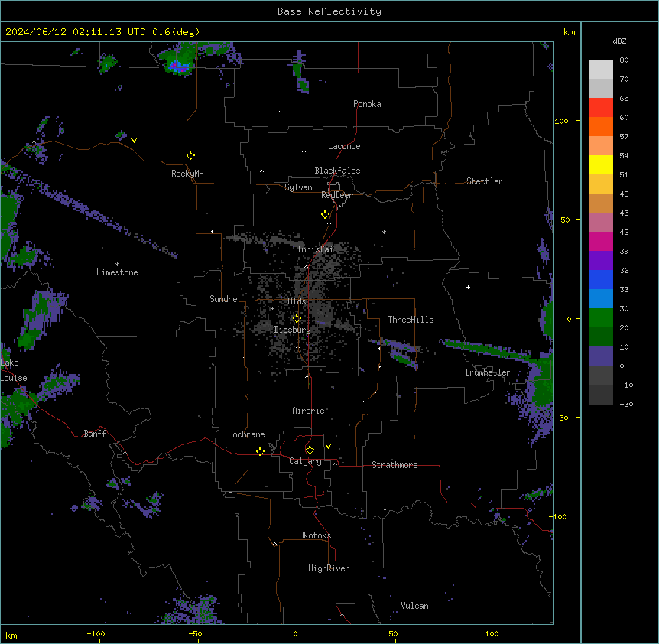659x644 pixels.
Task: Click the strong echo cell near top left
Action: tap(179, 66)
